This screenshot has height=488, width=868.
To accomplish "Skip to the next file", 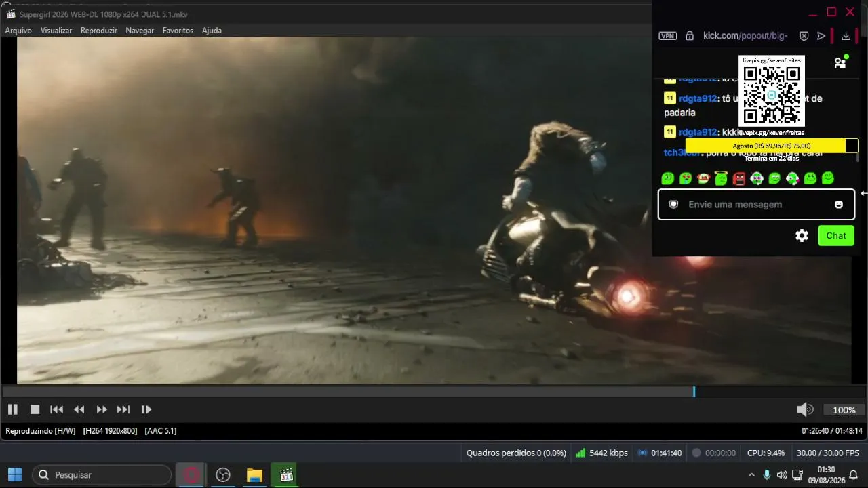I will (123, 409).
